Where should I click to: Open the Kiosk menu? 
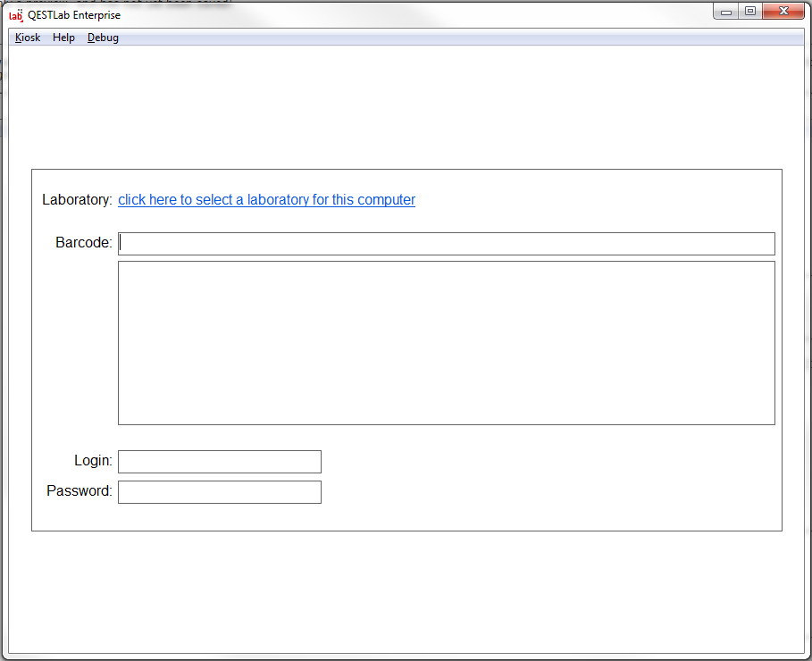[x=28, y=38]
